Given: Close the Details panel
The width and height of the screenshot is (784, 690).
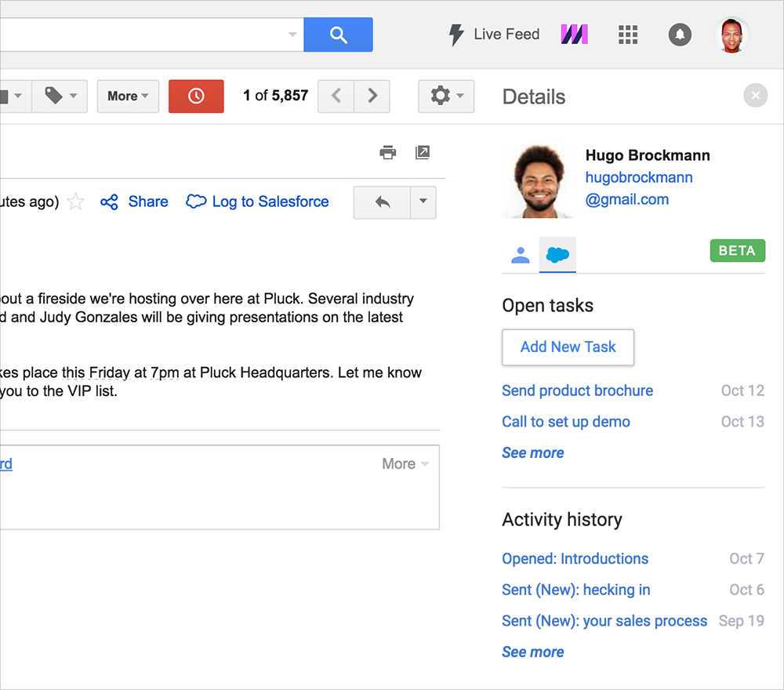Looking at the screenshot, I should pyautogui.click(x=756, y=95).
